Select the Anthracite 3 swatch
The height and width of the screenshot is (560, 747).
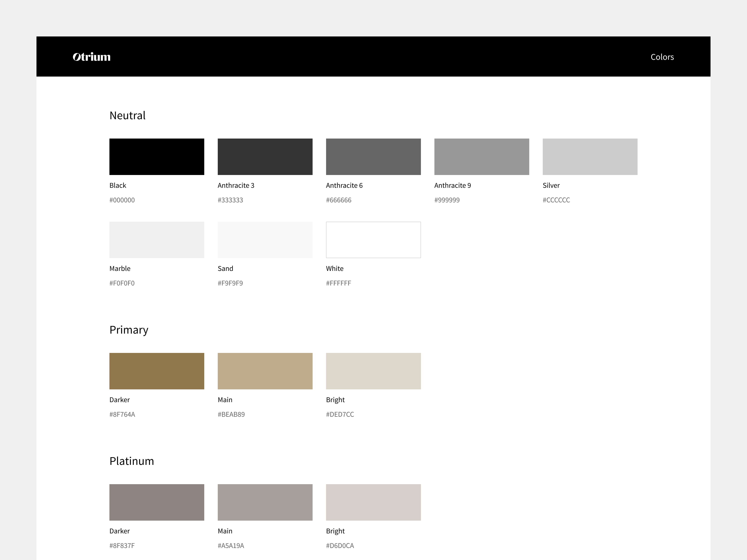click(x=265, y=157)
